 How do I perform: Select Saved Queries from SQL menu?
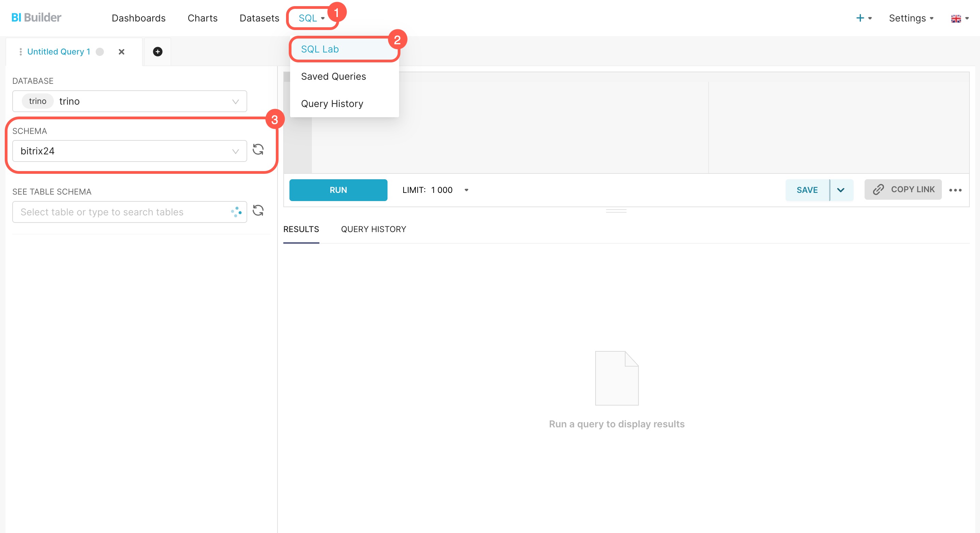(333, 77)
